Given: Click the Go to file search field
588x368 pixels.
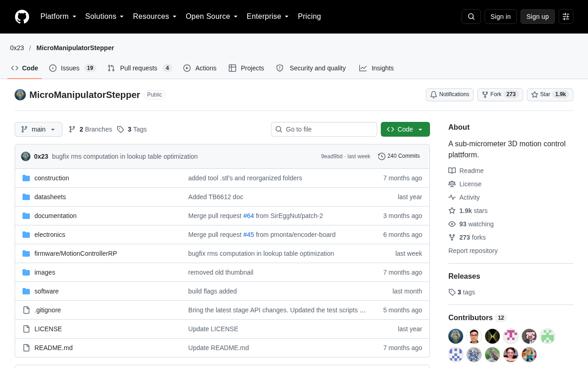Looking at the screenshot, I should point(324,129).
